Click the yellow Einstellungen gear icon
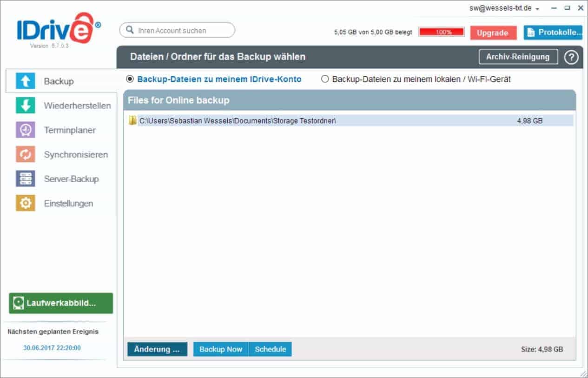The image size is (588, 378). click(25, 203)
